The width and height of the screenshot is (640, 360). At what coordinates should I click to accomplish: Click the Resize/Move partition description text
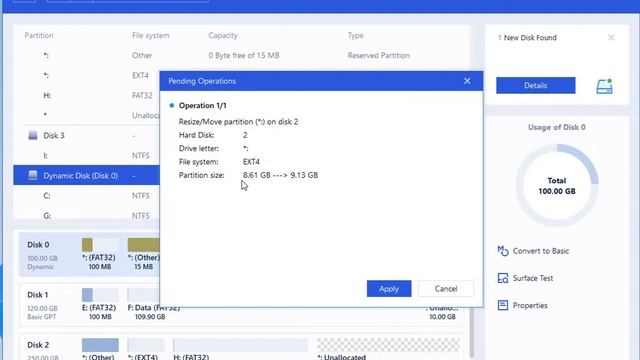[238, 122]
